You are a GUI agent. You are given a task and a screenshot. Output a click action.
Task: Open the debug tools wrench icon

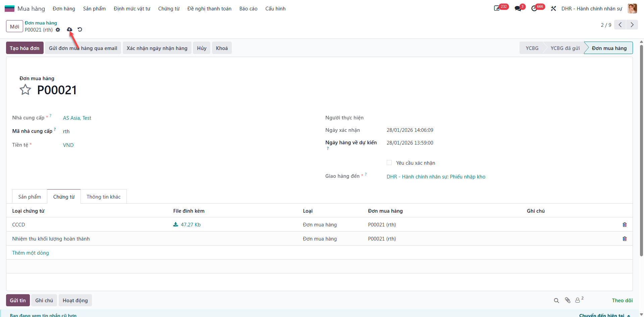click(x=553, y=8)
